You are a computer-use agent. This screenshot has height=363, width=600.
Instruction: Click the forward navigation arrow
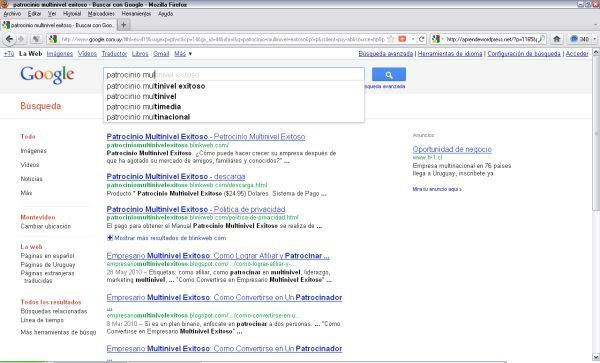(x=21, y=39)
